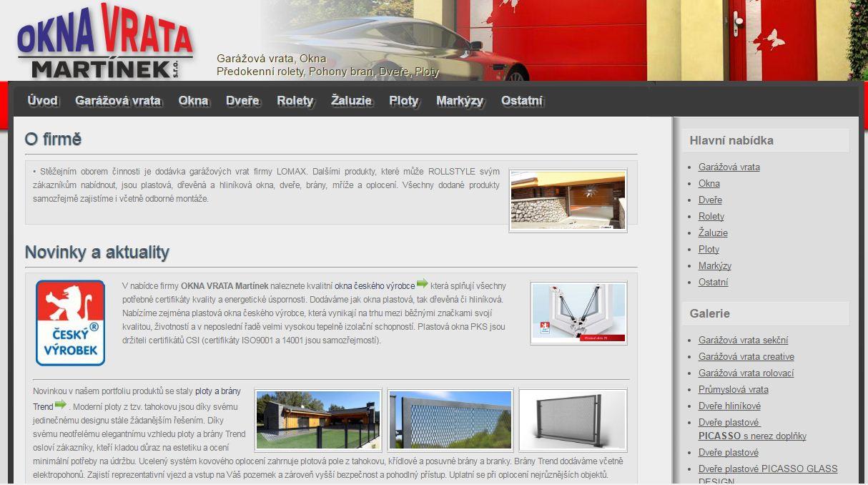Open Markýzy in top navigation bar
Viewport: 868px width, 485px height.
tap(460, 101)
